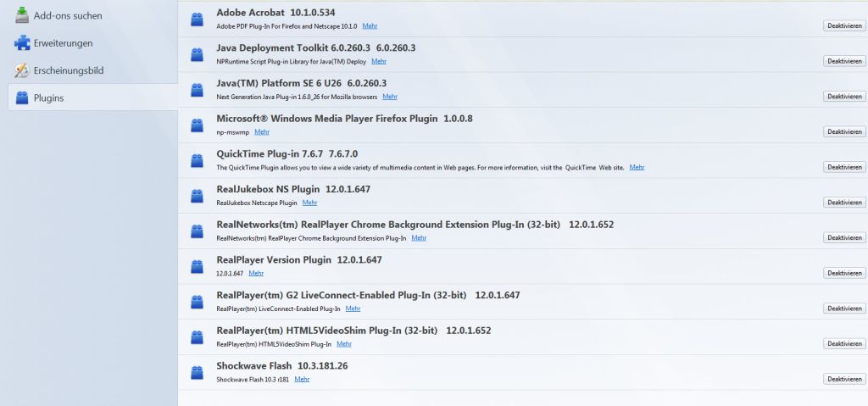Click the Shockwave Flash plugin lego icon

pos(198,372)
